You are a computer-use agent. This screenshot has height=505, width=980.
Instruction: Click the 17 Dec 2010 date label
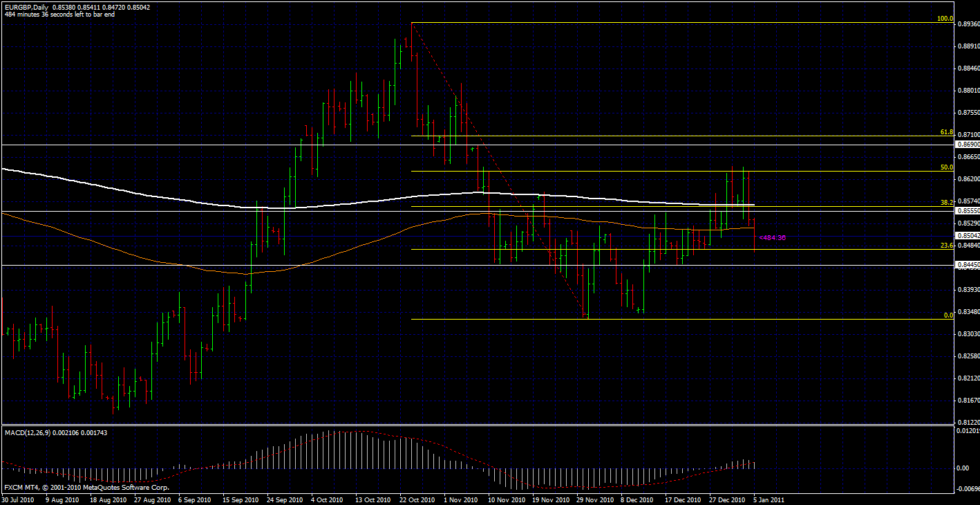coord(684,499)
